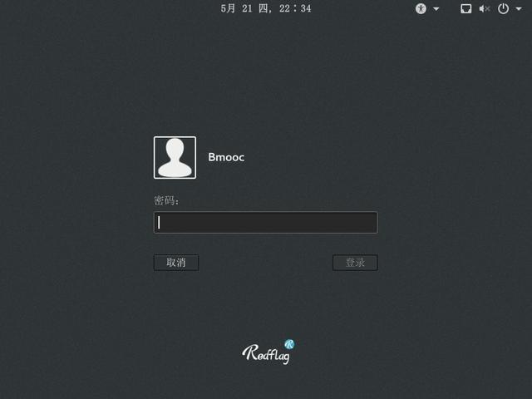Focus the password input field
This screenshot has height=399, width=532.
coord(266,222)
